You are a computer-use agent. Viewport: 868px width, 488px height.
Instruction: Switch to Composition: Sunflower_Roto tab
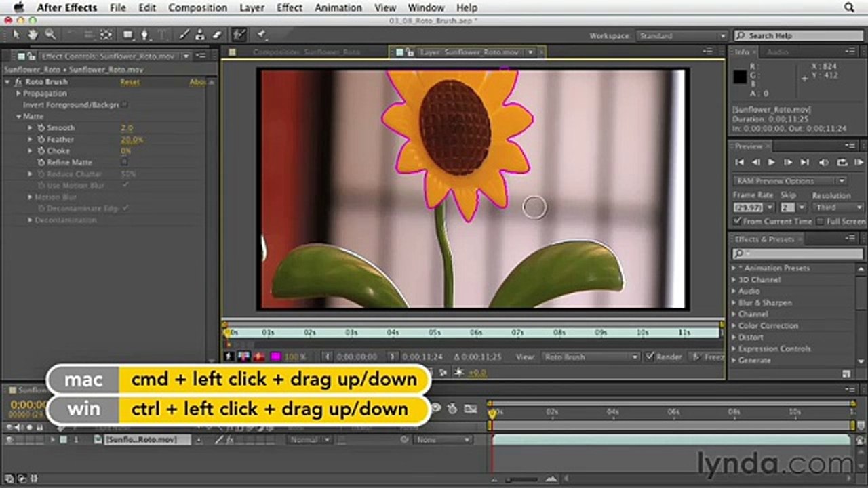pyautogui.click(x=306, y=52)
